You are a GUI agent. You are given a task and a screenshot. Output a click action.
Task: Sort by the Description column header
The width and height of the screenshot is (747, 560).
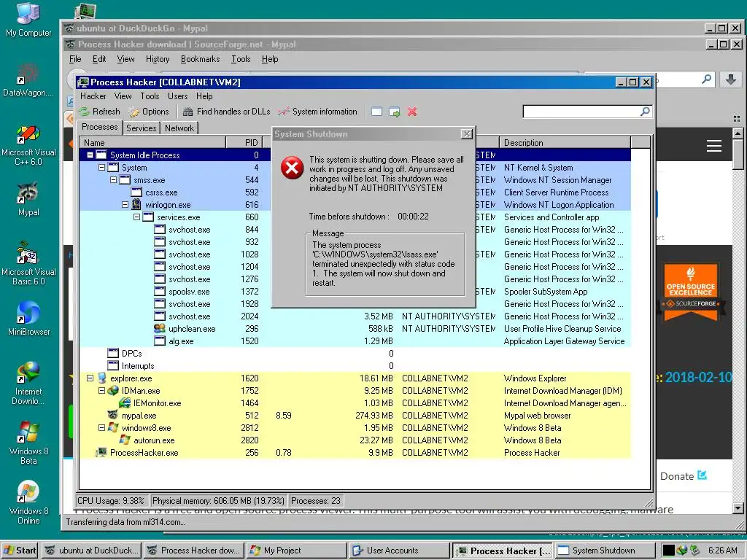pos(565,142)
